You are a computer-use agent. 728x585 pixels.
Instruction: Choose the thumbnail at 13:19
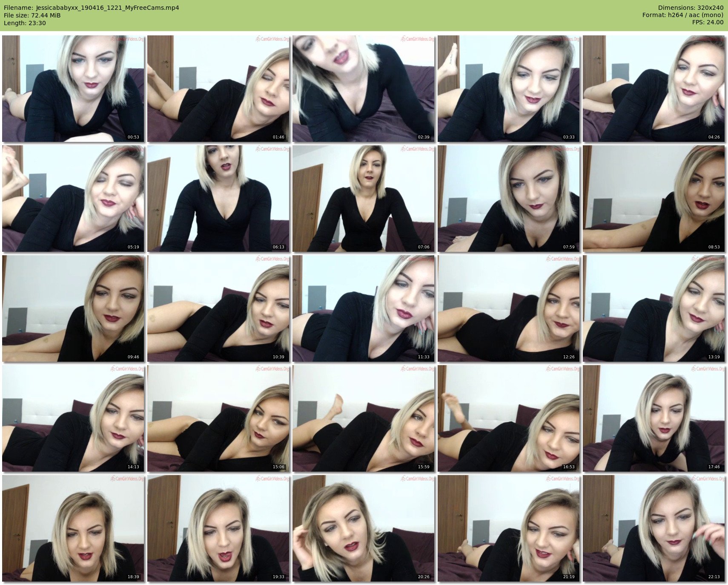click(x=654, y=308)
